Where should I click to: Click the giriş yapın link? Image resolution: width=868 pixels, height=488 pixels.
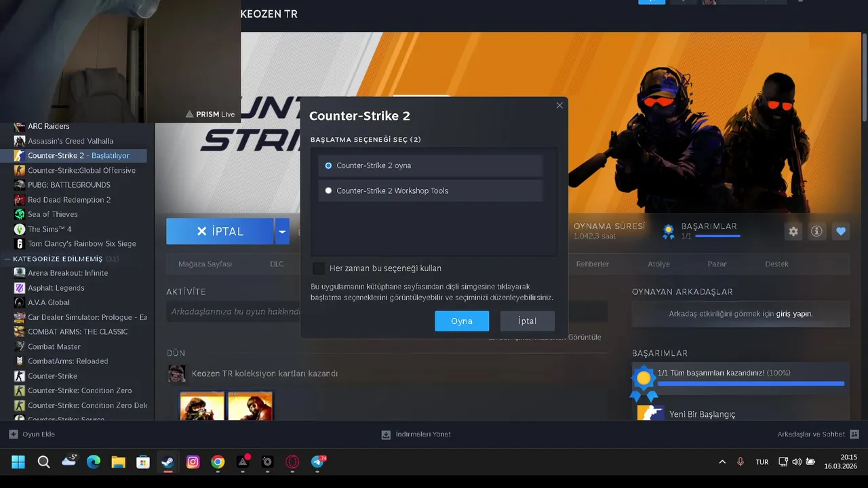coord(794,314)
